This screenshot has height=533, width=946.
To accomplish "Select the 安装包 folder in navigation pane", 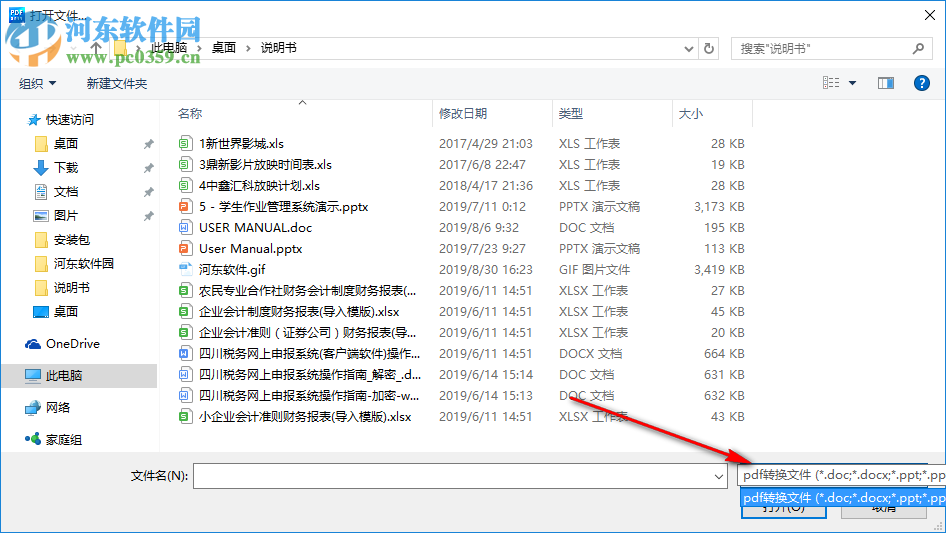I will coord(72,240).
